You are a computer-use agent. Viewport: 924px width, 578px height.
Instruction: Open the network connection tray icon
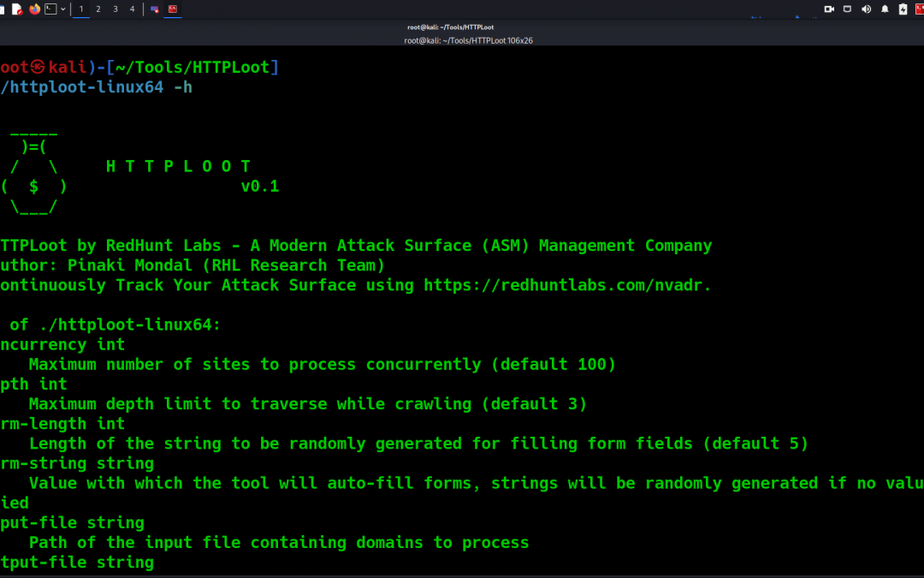click(847, 9)
